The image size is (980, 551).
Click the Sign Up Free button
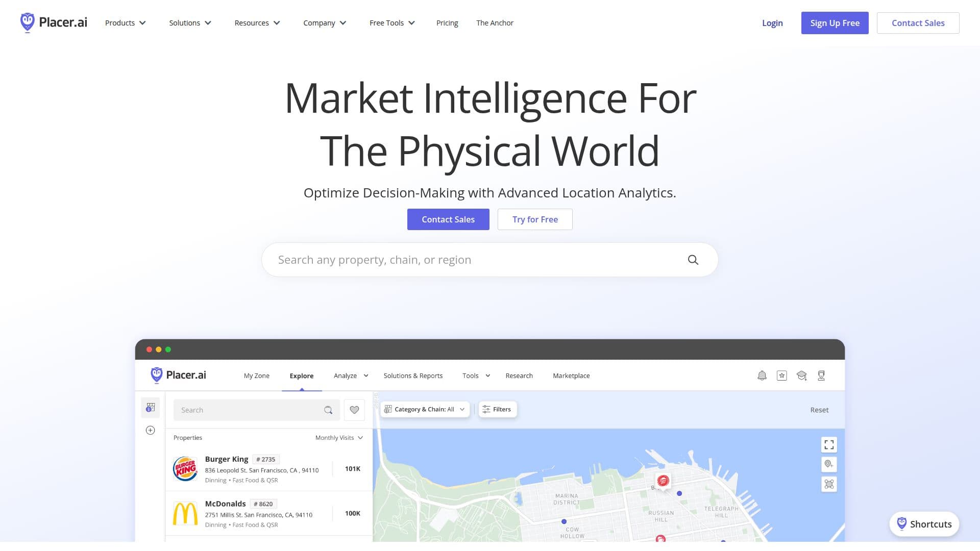pos(835,23)
